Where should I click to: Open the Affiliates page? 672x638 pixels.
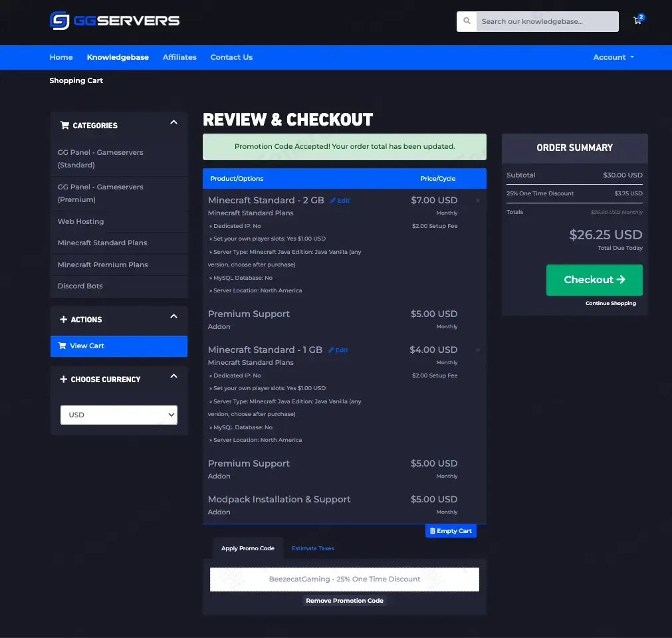click(x=179, y=57)
